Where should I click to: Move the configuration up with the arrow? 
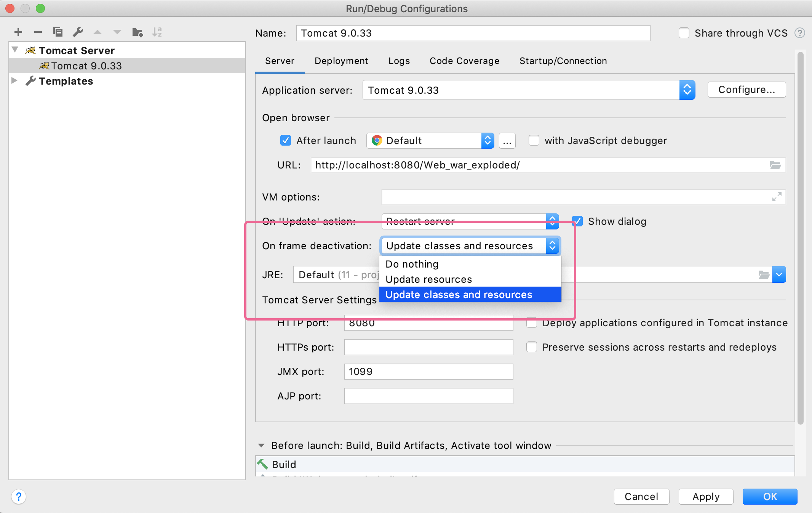pyautogui.click(x=98, y=32)
